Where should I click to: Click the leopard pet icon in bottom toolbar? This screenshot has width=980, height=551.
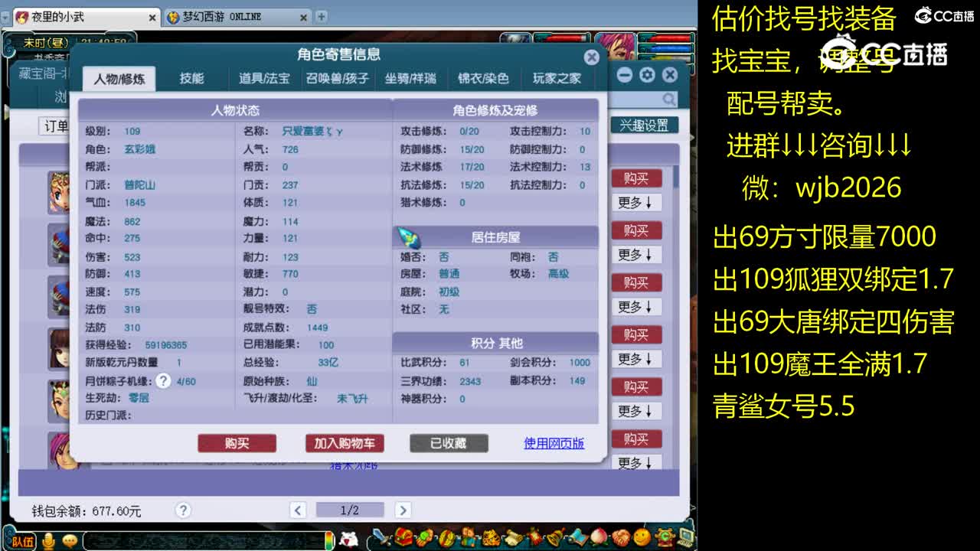(x=491, y=538)
